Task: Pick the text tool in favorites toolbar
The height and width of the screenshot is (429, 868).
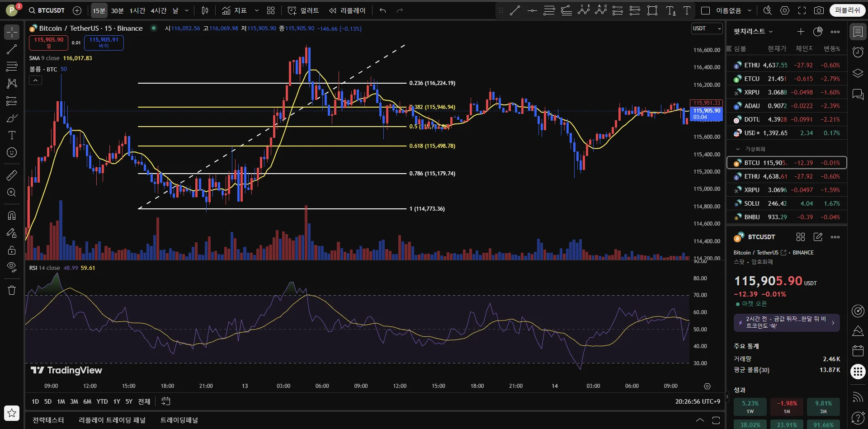Action: [687, 10]
